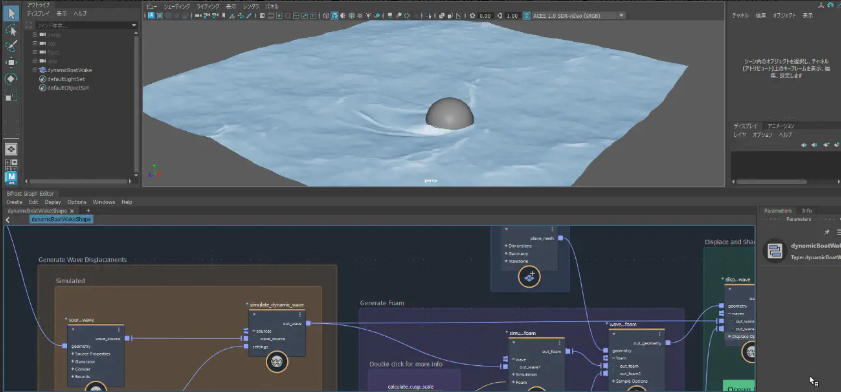Screen dimensions: 841x392
Task: Toggle the out_wave port on simulate_dynamic_wave
Action: pyautogui.click(x=308, y=323)
